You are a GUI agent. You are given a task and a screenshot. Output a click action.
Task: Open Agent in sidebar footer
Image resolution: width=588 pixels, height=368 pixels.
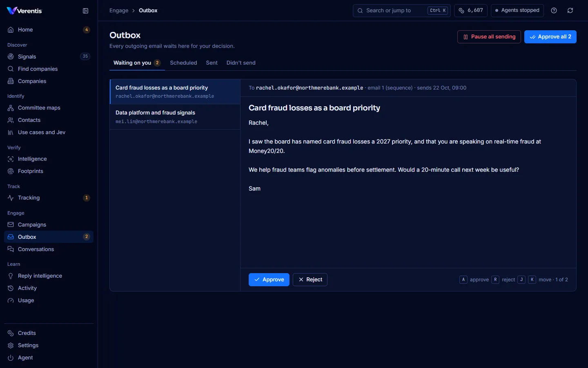pos(49,357)
